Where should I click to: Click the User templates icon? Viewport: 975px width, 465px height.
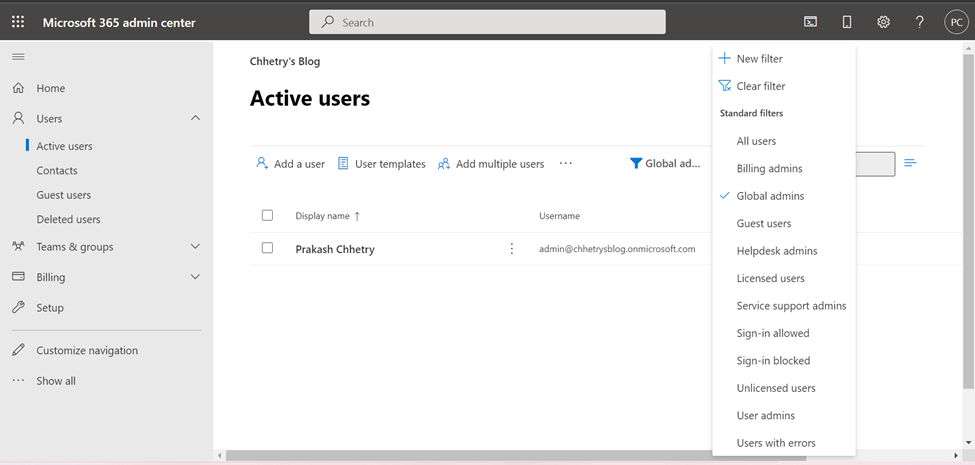pyautogui.click(x=343, y=163)
